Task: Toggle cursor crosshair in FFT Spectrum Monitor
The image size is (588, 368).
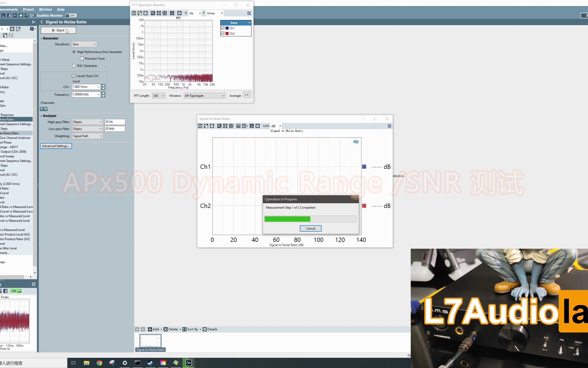Action: 172,13
